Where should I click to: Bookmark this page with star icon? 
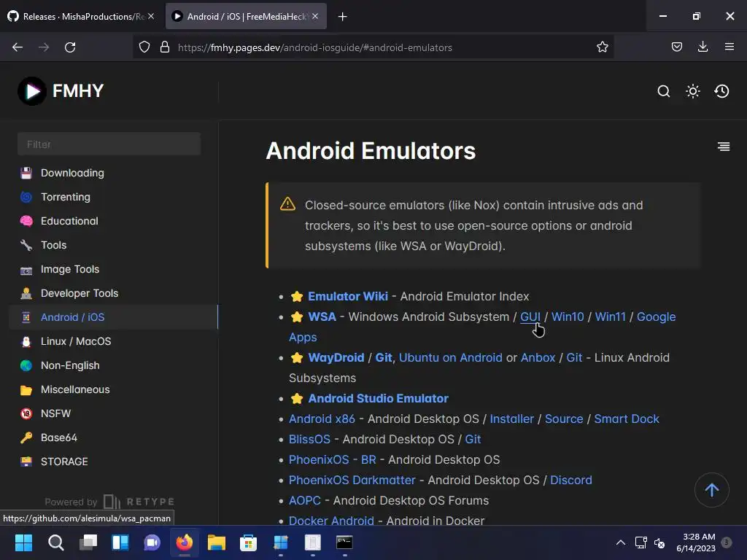point(602,47)
